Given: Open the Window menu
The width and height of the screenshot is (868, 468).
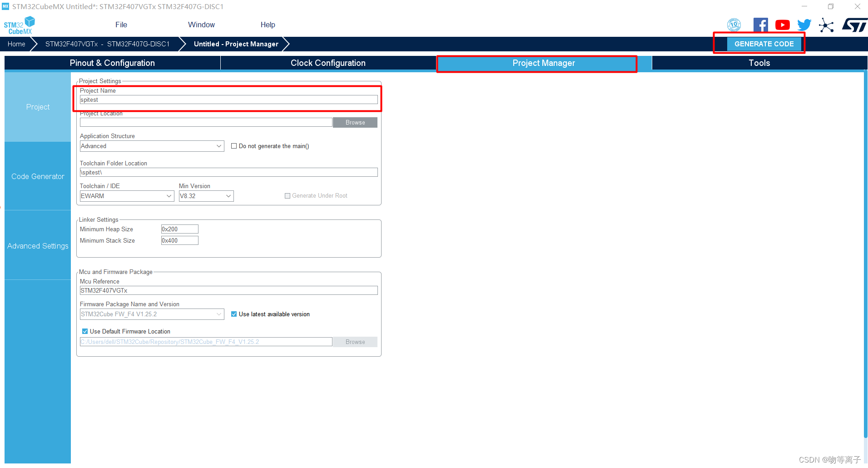Looking at the screenshot, I should 201,25.
